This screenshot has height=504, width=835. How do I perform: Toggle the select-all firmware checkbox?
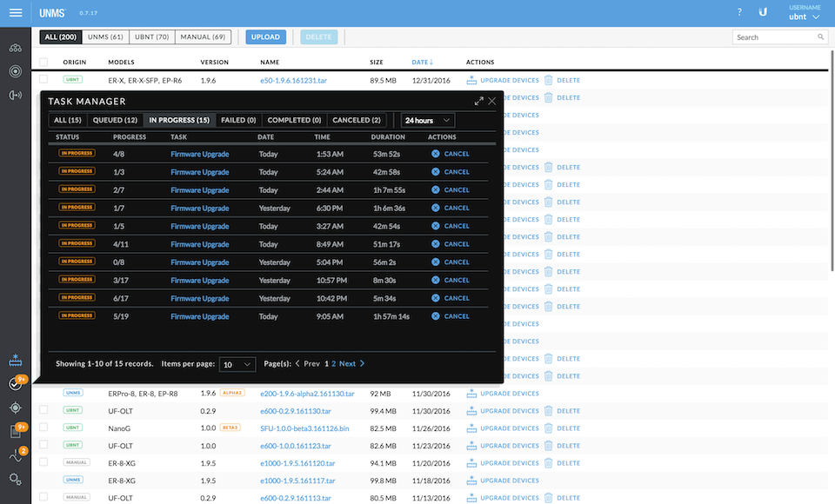click(43, 63)
